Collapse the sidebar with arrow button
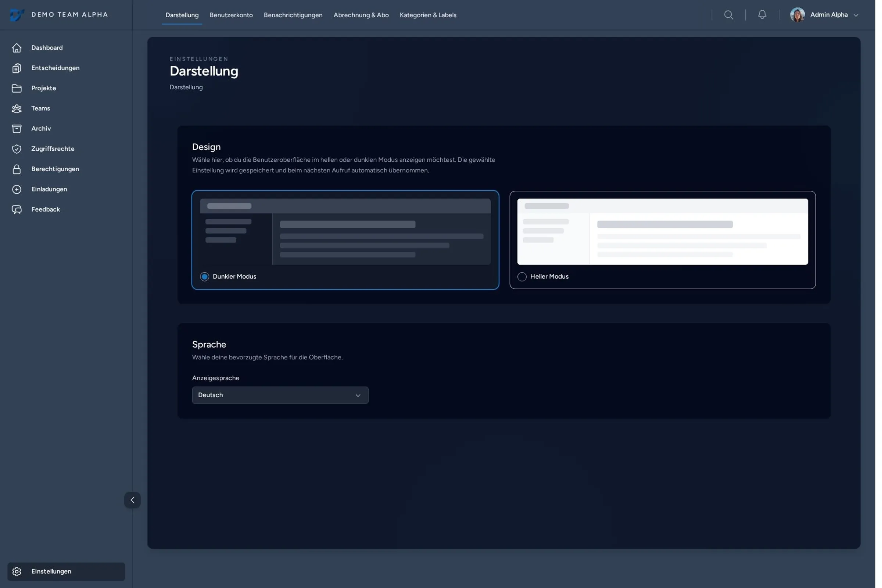882x588 pixels. point(132,500)
